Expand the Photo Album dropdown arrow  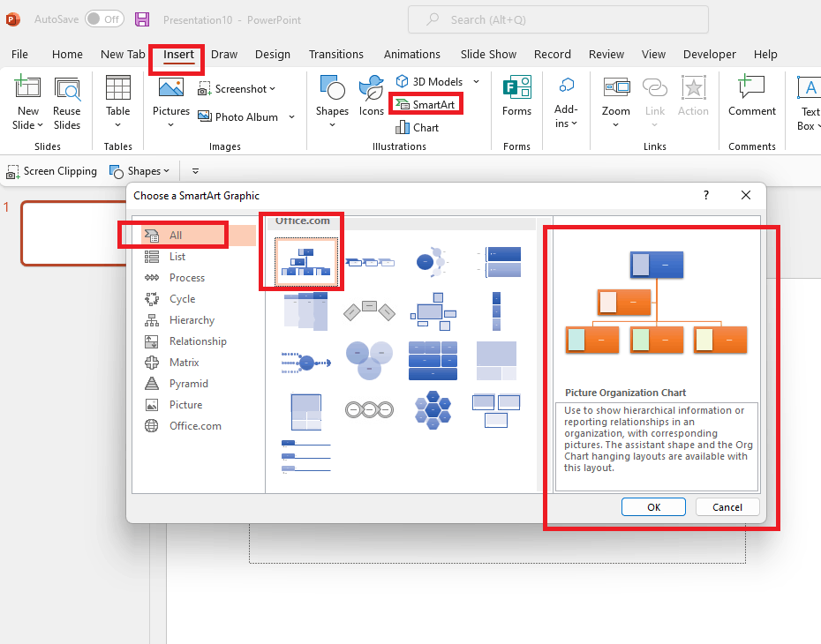click(291, 116)
